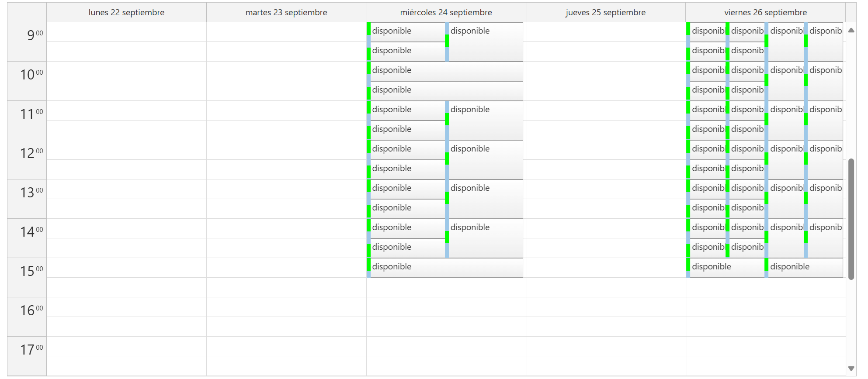
Task: Pick Friday's first-column 9:00 disponible slot
Action: 706,31
